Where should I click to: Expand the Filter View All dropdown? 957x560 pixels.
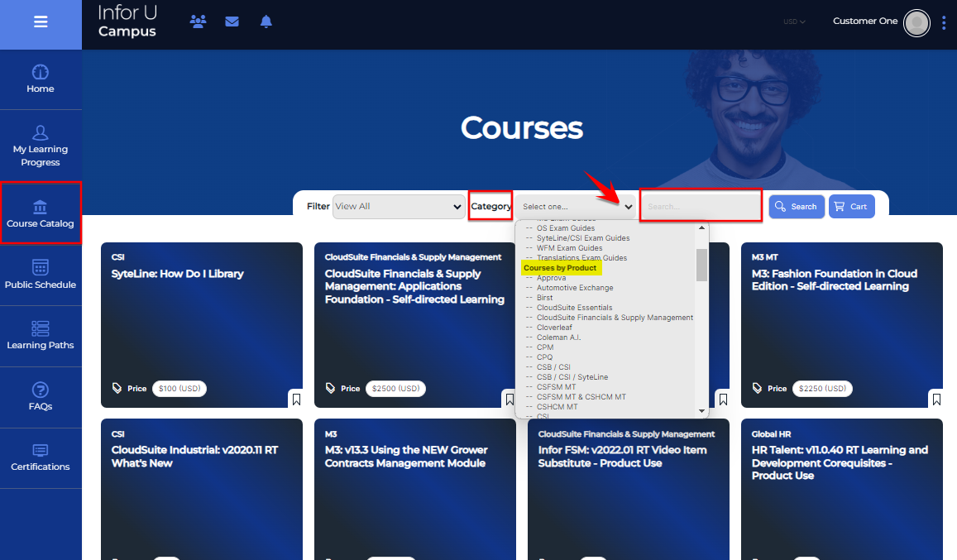point(398,207)
